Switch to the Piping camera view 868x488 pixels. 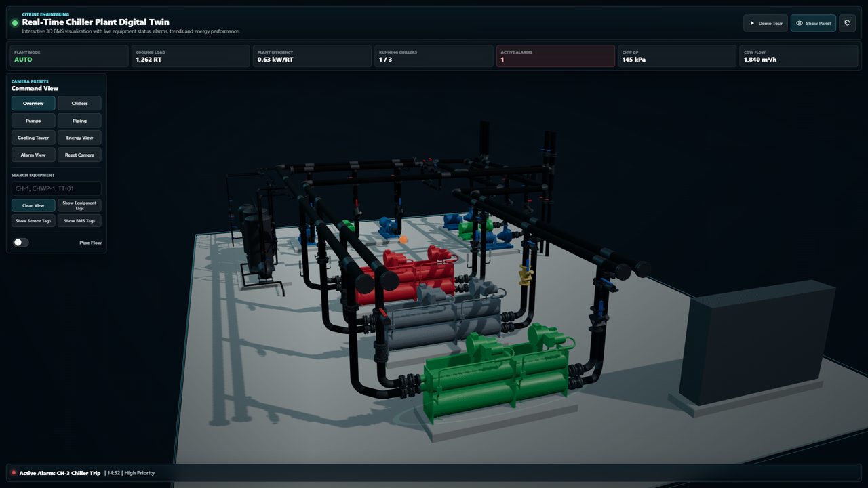click(79, 121)
